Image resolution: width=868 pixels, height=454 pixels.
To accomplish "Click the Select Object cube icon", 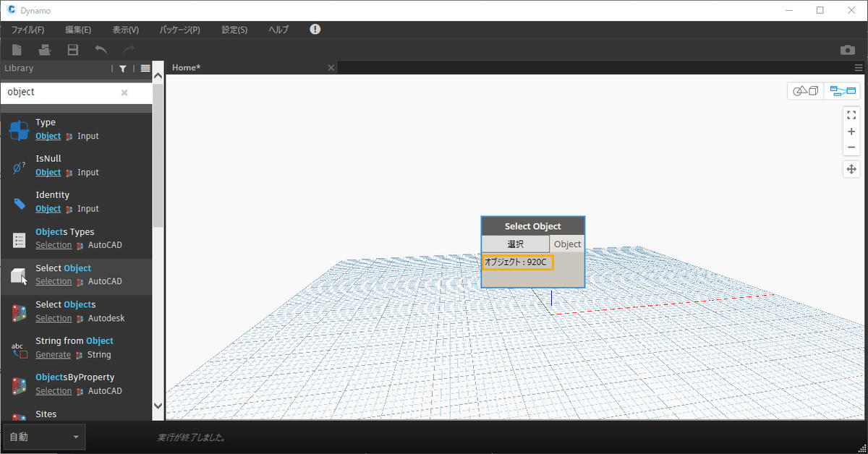I will coord(19,275).
